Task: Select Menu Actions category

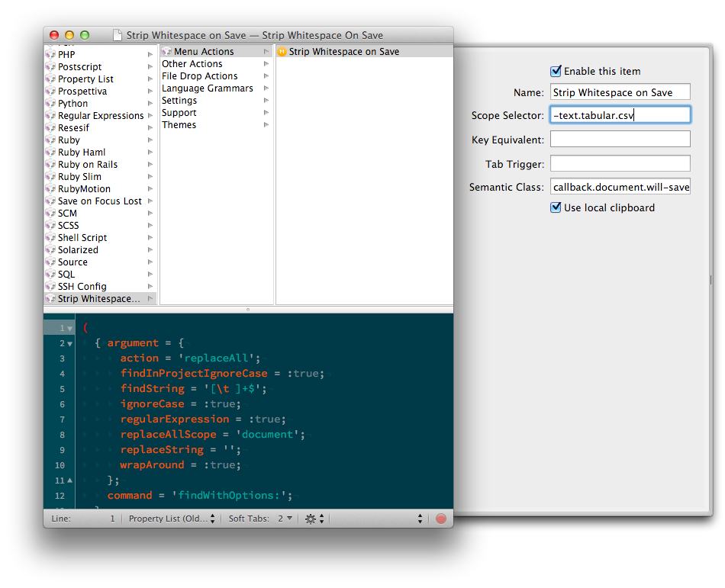Action: (217, 52)
